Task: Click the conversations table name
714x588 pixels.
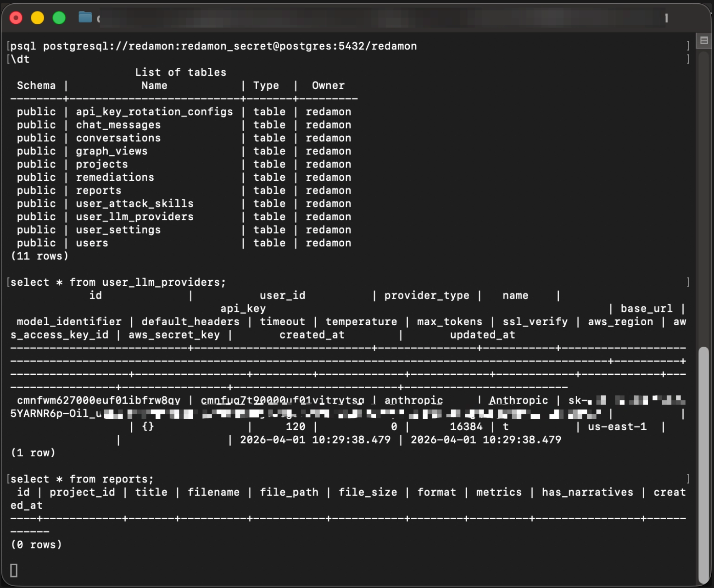Action: click(118, 138)
